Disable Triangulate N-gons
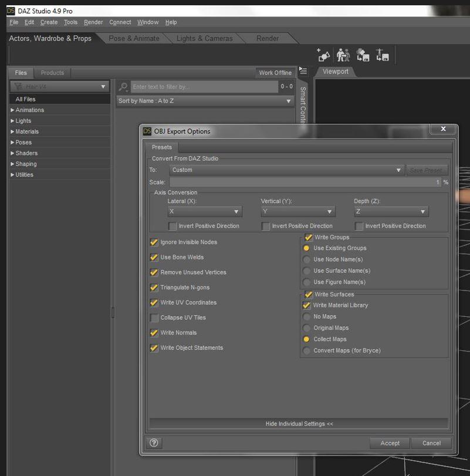 pyautogui.click(x=154, y=288)
